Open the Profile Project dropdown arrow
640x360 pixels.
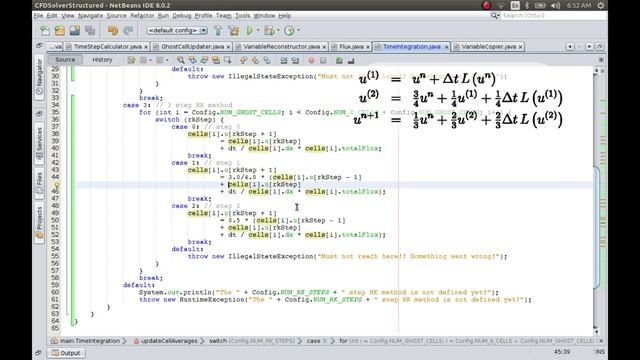(298, 31)
